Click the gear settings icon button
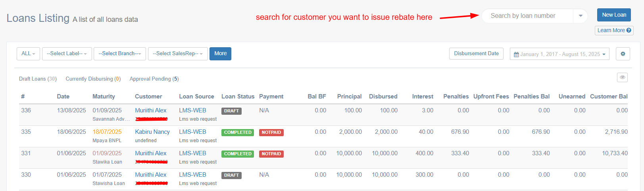The height and width of the screenshot is (191, 644). [x=623, y=54]
